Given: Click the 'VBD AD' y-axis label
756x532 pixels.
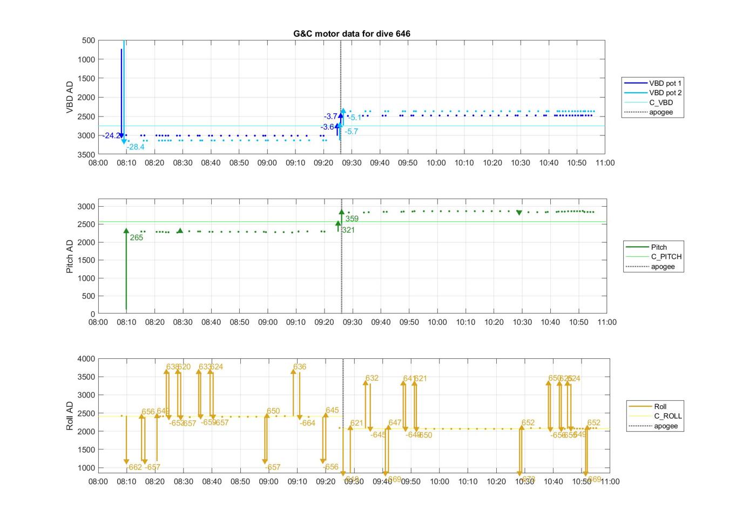Looking at the screenshot, I should (x=70, y=97).
